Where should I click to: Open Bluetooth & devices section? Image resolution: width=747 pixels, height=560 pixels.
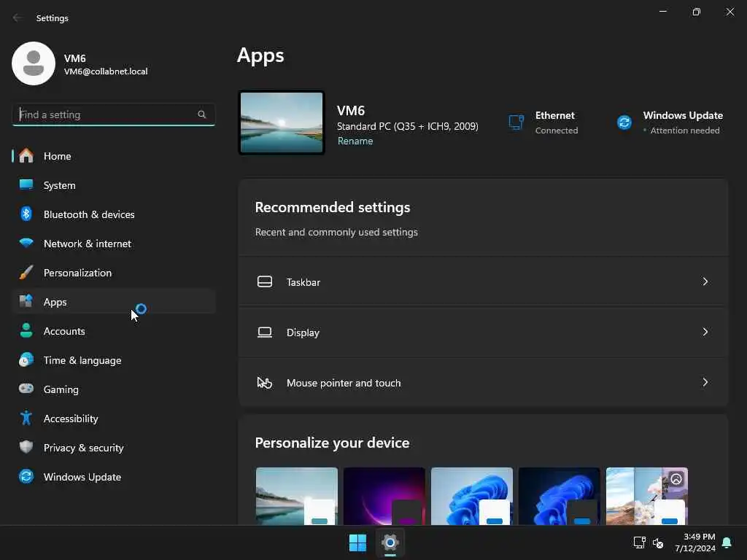click(x=114, y=214)
